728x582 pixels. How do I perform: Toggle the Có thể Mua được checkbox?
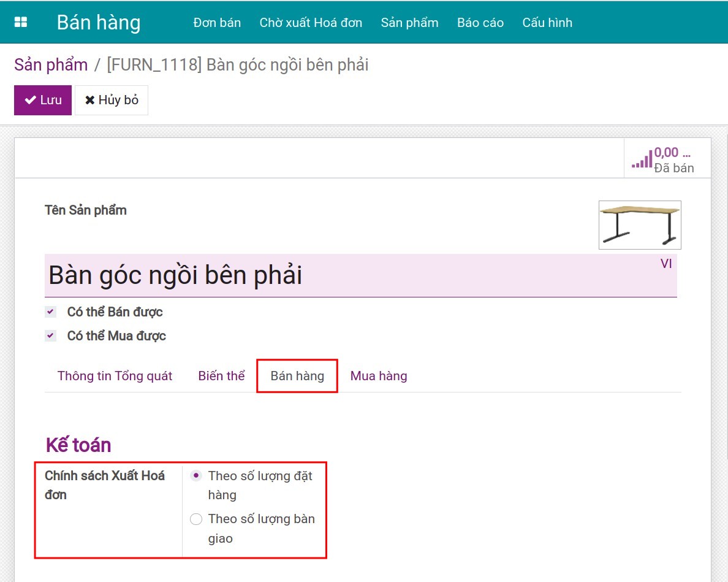(51, 335)
